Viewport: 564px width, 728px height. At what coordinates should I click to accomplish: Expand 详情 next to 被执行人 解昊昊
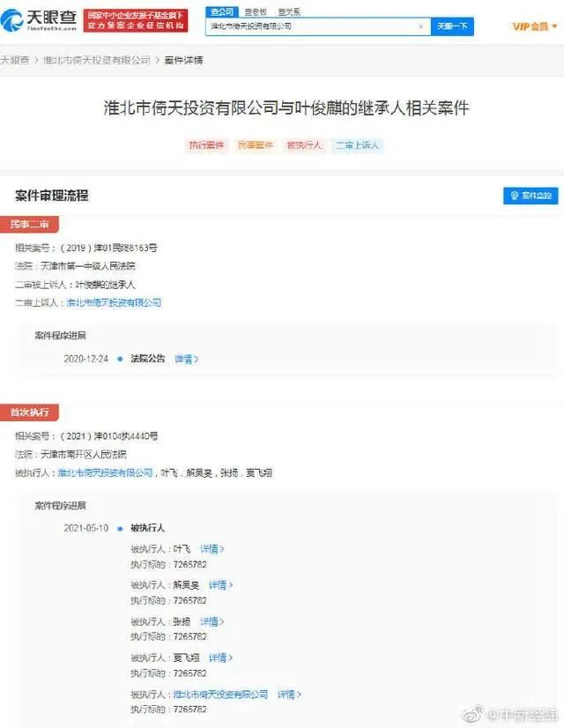coord(220,585)
